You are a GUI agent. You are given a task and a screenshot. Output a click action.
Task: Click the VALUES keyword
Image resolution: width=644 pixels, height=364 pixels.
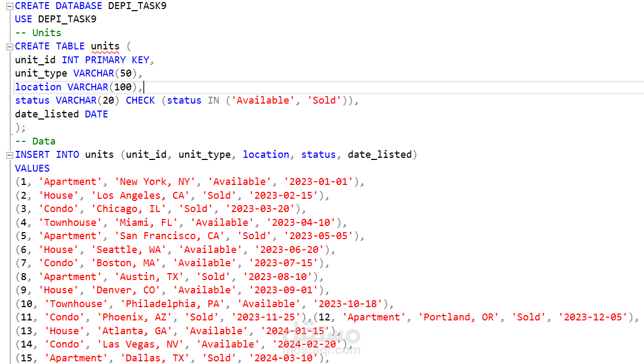coord(32,168)
